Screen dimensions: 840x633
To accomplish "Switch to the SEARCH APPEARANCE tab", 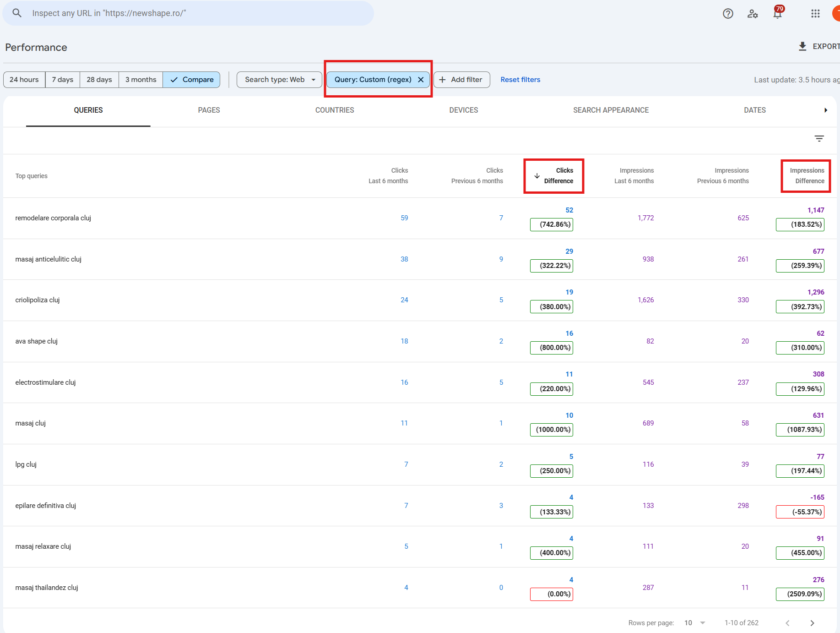I will [x=611, y=110].
